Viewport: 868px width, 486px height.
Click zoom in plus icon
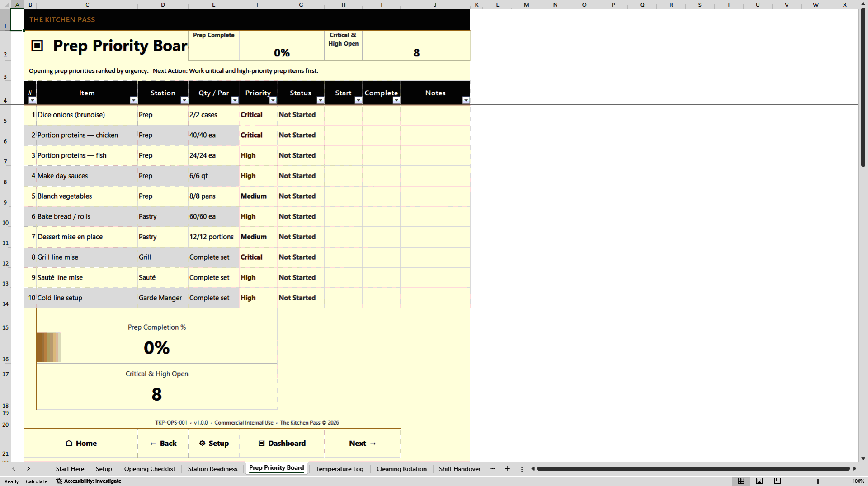(844, 481)
